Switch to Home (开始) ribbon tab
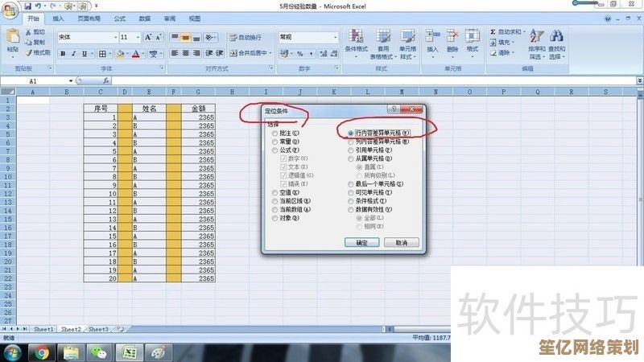644x362 pixels. pyautogui.click(x=33, y=19)
